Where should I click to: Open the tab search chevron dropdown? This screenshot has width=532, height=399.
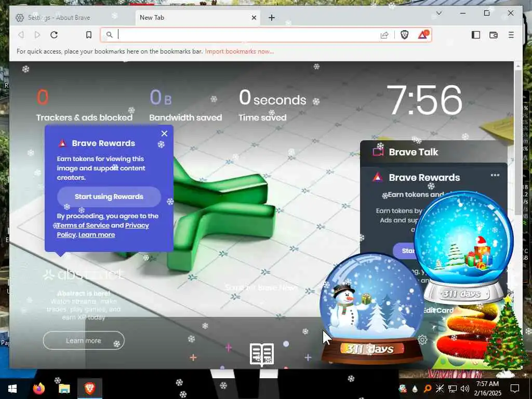click(x=438, y=13)
